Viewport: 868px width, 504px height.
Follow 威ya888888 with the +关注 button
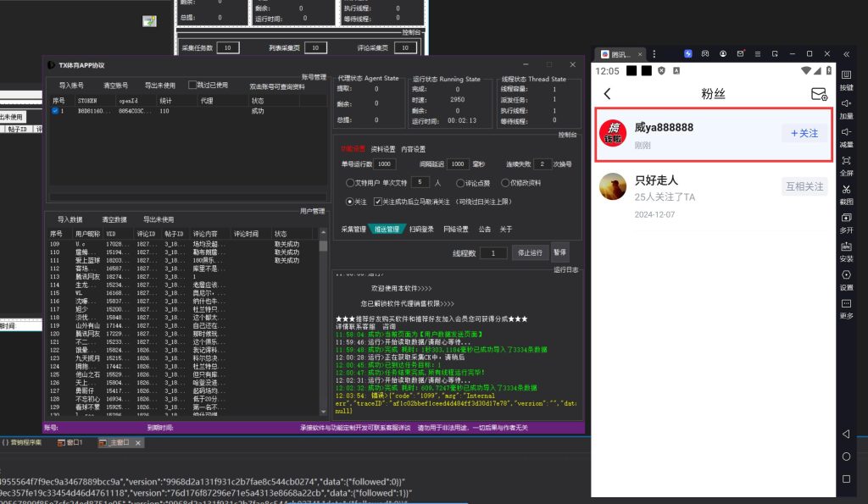pos(804,133)
